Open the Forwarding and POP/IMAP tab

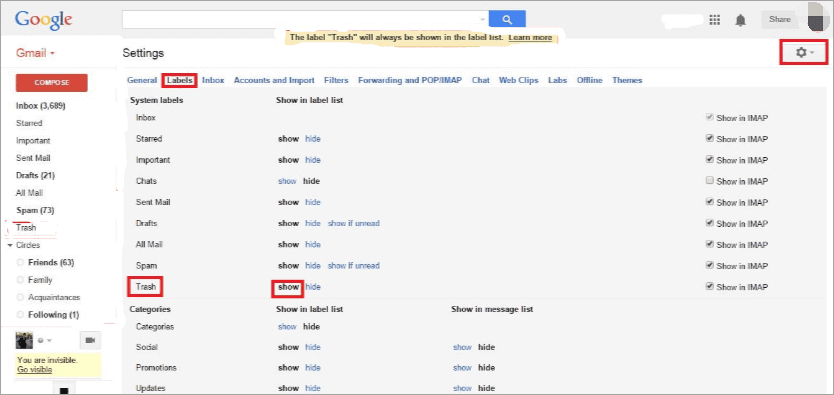pos(410,80)
